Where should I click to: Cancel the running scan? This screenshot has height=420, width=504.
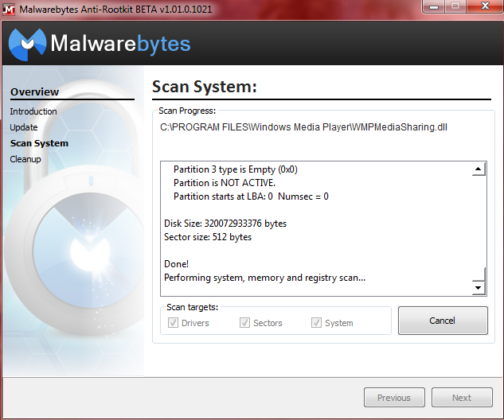coord(443,321)
